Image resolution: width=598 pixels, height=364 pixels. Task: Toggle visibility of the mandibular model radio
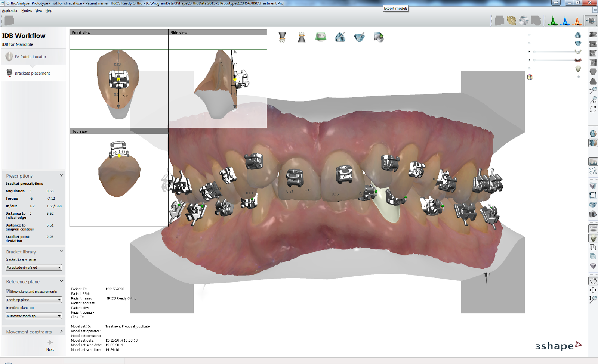(529, 43)
